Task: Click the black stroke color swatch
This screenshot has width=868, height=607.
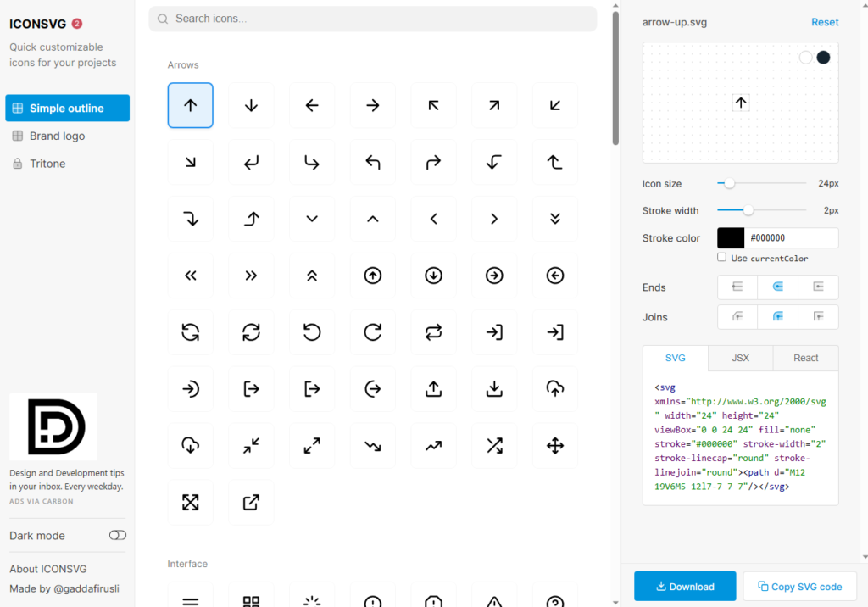Action: click(x=731, y=238)
